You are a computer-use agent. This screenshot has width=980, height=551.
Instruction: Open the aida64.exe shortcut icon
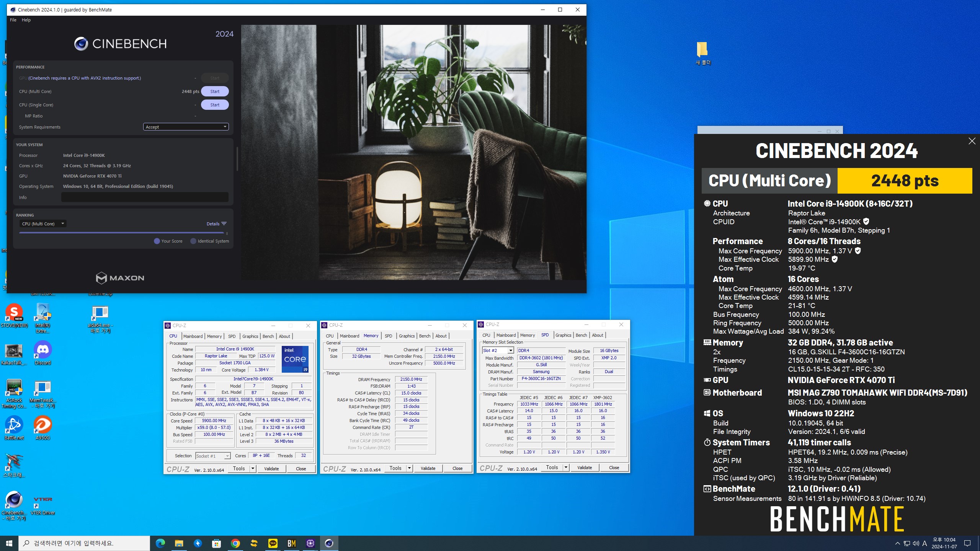click(100, 318)
